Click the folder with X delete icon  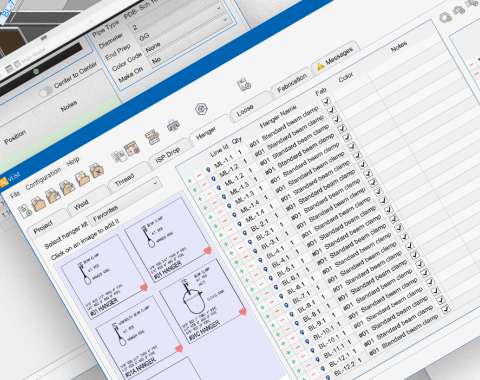97,171
